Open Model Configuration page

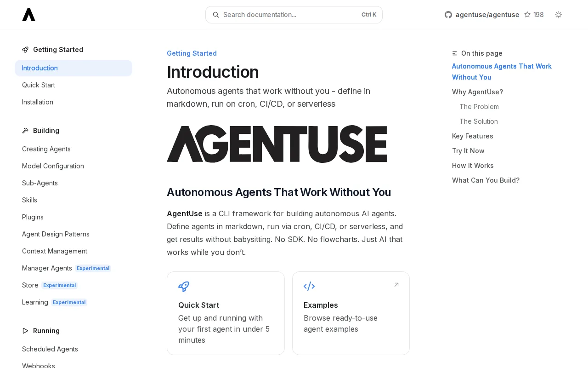point(73,166)
